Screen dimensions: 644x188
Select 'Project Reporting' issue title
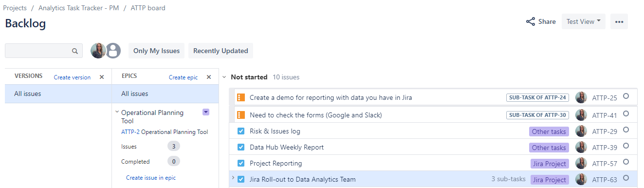[276, 163]
